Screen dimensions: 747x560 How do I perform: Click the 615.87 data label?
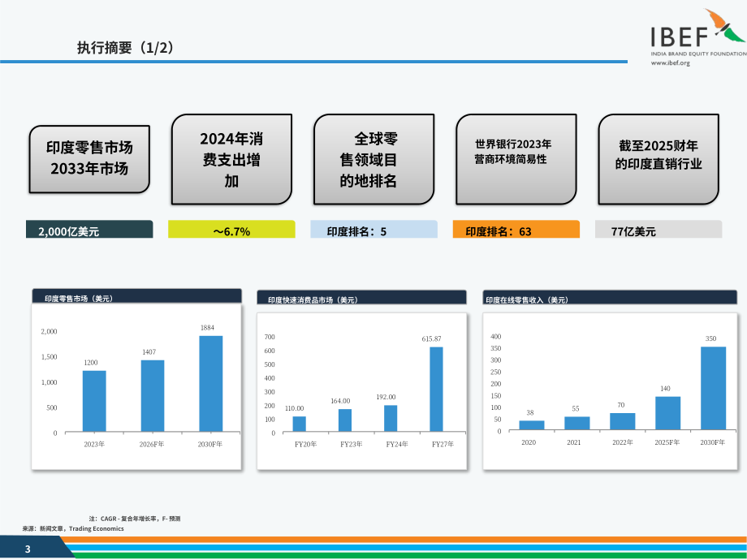point(432,339)
